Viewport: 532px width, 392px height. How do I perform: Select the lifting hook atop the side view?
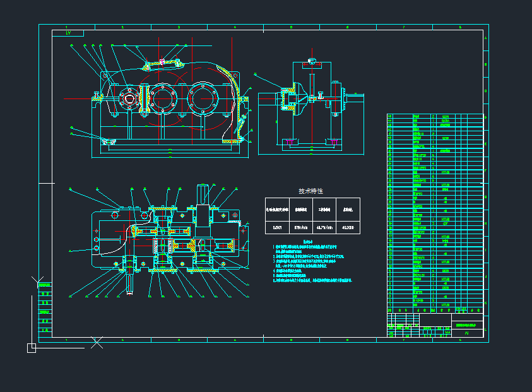311,61
